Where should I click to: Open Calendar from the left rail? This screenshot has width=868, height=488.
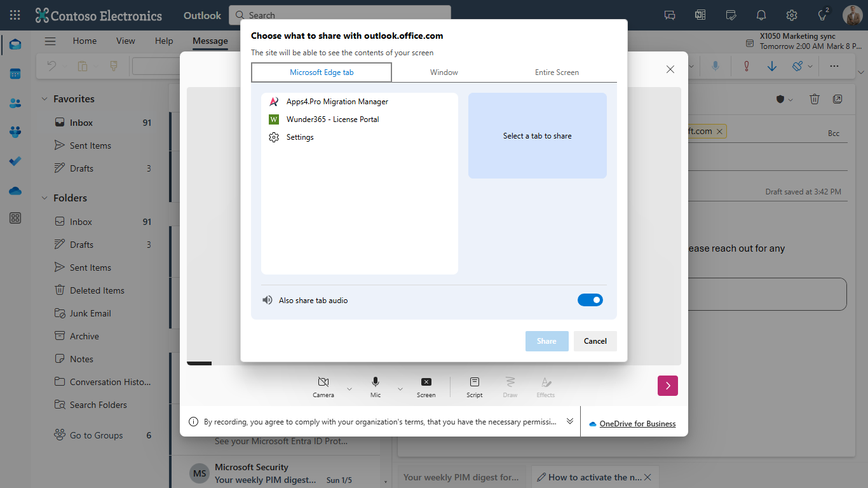tap(15, 74)
